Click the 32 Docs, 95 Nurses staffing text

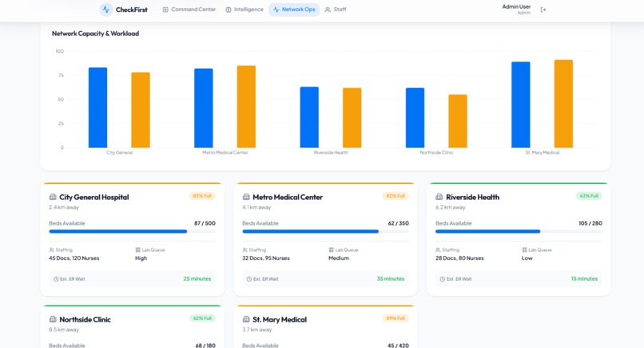click(x=266, y=258)
